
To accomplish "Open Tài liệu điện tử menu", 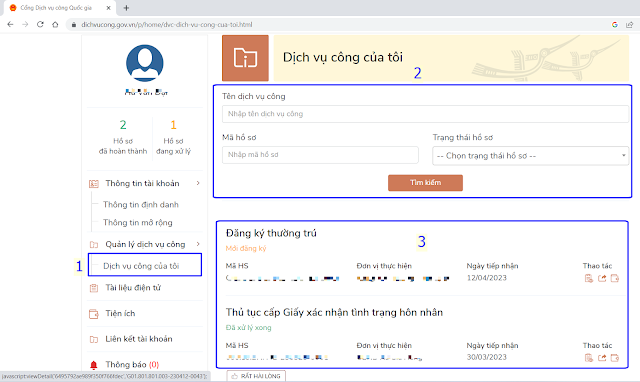I will [133, 288].
